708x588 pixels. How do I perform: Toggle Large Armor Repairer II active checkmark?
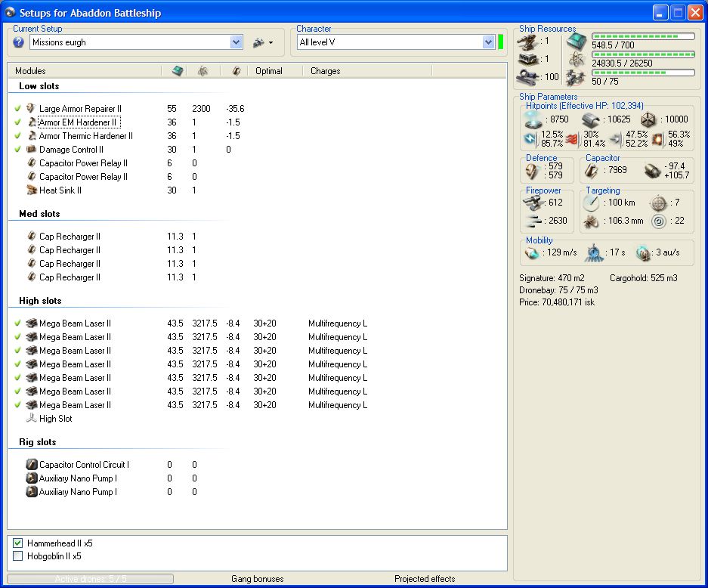pos(17,109)
